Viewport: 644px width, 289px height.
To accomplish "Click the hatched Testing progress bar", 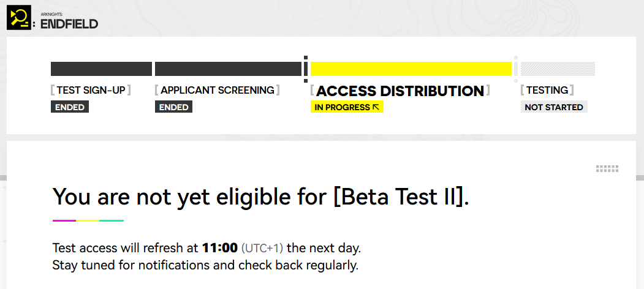I will pos(558,69).
